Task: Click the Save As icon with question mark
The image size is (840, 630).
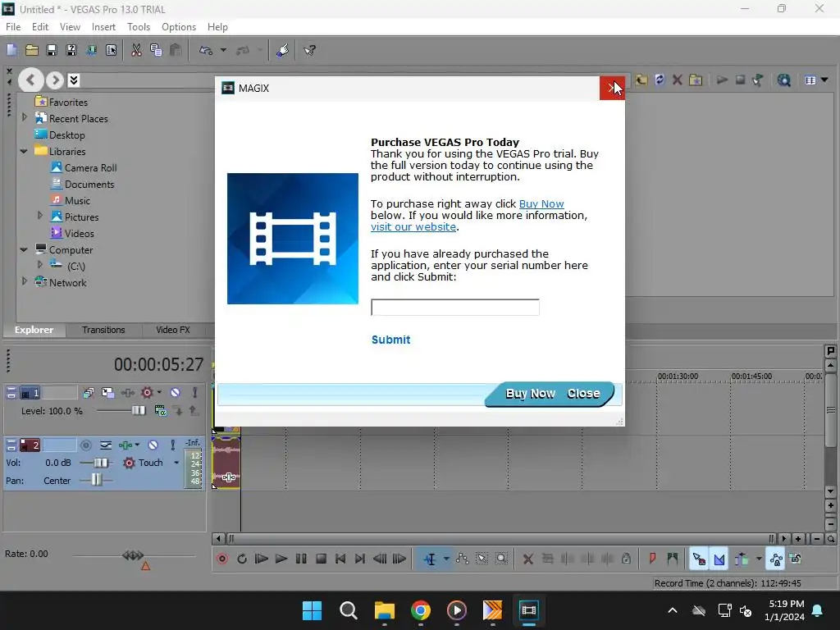Action: (71, 50)
